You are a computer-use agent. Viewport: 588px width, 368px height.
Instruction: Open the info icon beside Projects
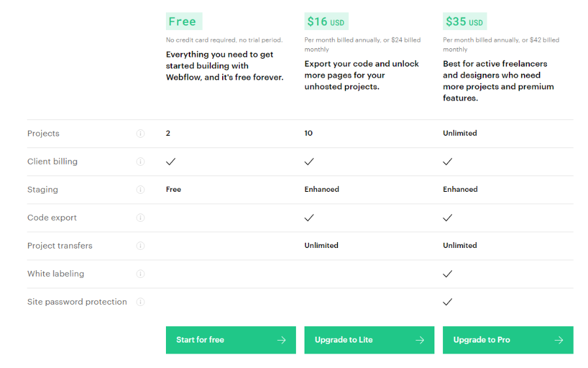[x=140, y=134]
